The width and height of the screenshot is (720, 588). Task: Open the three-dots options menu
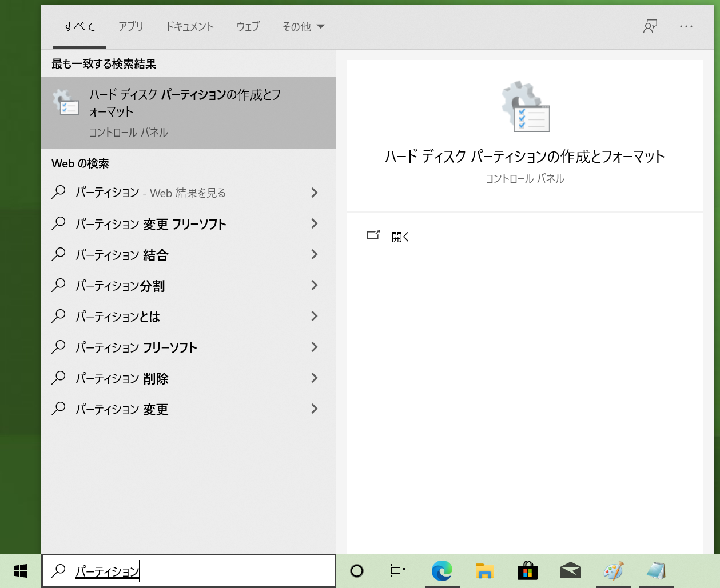(x=686, y=26)
